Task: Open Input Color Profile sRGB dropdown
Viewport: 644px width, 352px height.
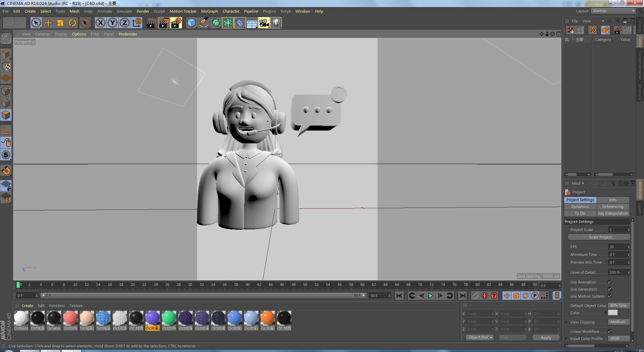Action: [619, 338]
